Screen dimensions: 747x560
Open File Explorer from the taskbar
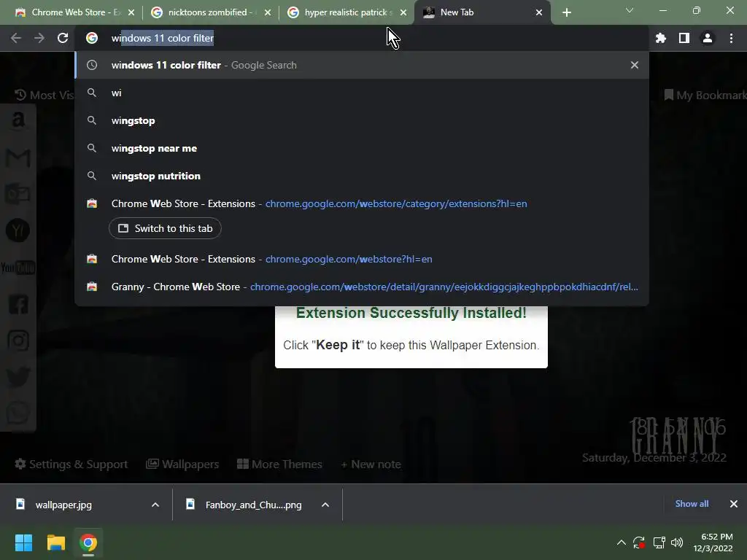[x=55, y=542]
